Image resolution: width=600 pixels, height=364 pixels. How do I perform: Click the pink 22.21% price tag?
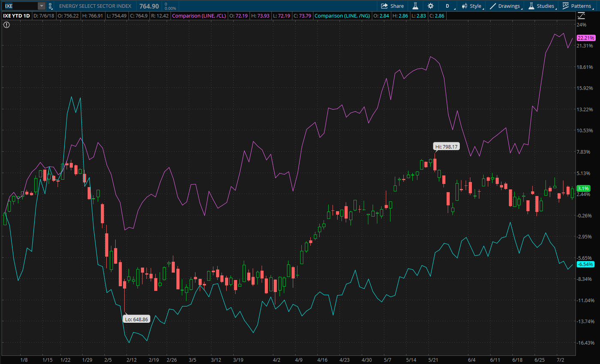(585, 38)
